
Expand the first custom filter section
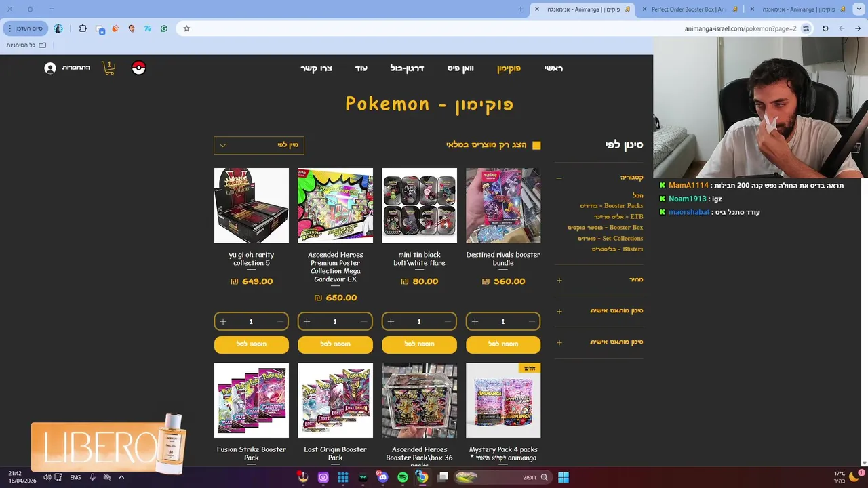559,311
